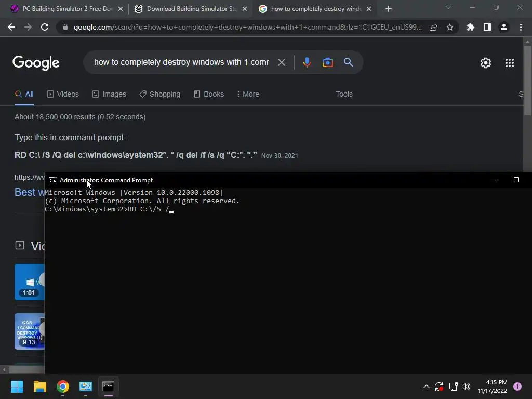Play the 9:13 video thumbnail
The image size is (532, 399).
(x=29, y=331)
